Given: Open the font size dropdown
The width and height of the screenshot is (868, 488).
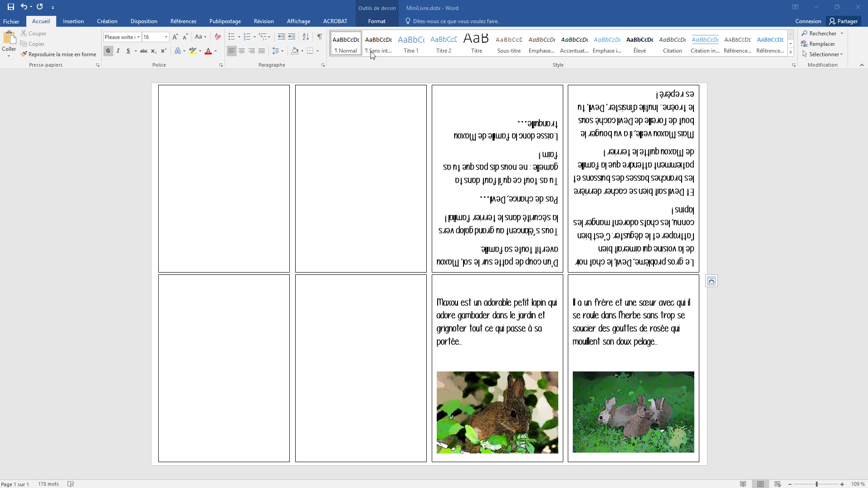Looking at the screenshot, I should pos(166,37).
